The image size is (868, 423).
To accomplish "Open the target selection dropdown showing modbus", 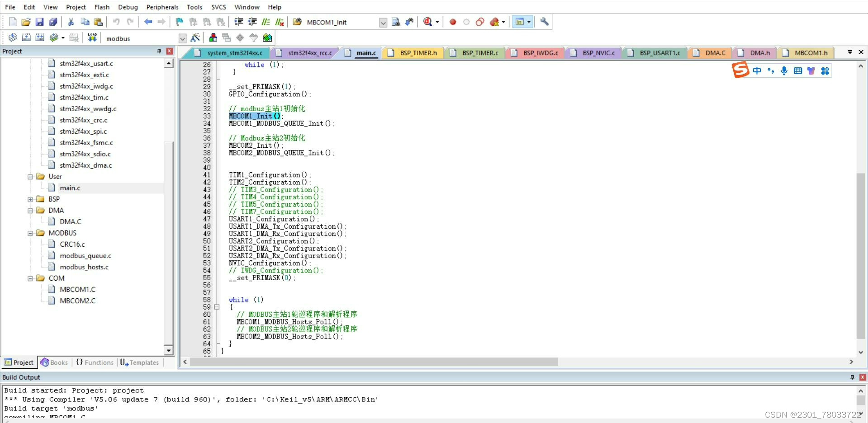I will pyautogui.click(x=182, y=38).
